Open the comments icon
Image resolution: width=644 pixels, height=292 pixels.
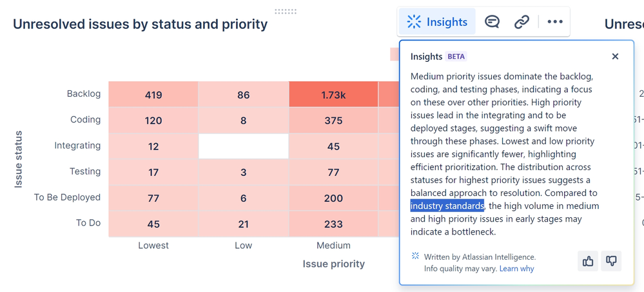click(x=492, y=22)
